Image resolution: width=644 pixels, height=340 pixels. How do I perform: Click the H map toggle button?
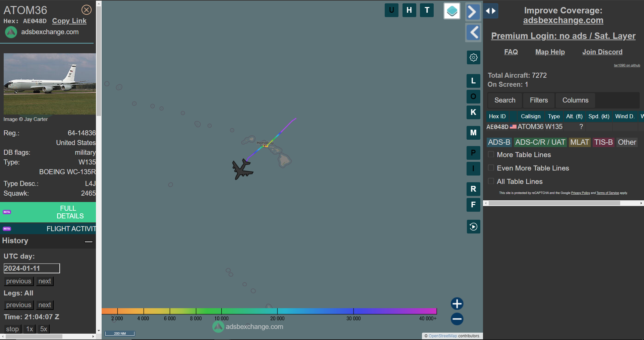pyautogui.click(x=409, y=10)
